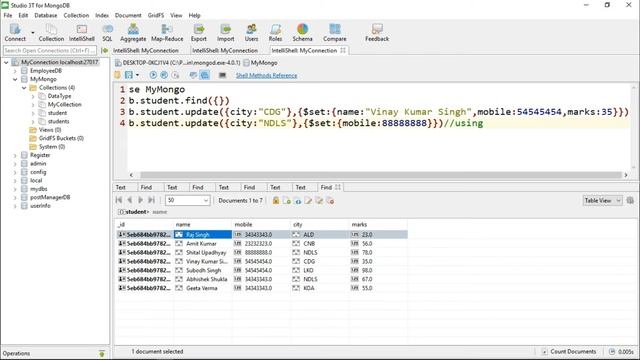The width and height of the screenshot is (640, 360).
Task: Click the explain/run-with-plan icon in shell toolbar
Action: 175,75
